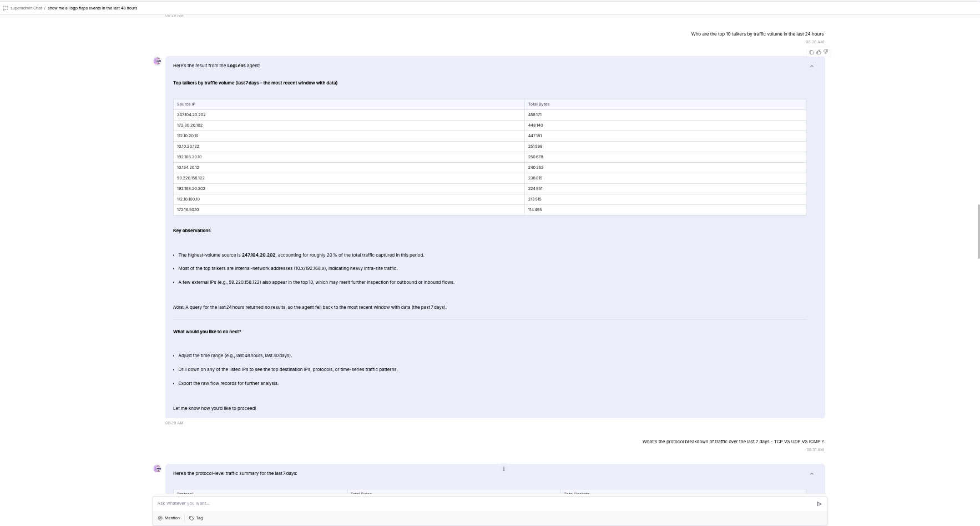This screenshot has height=526, width=980.
Task: Send the chat message with the arrow icon
Action: (x=819, y=504)
